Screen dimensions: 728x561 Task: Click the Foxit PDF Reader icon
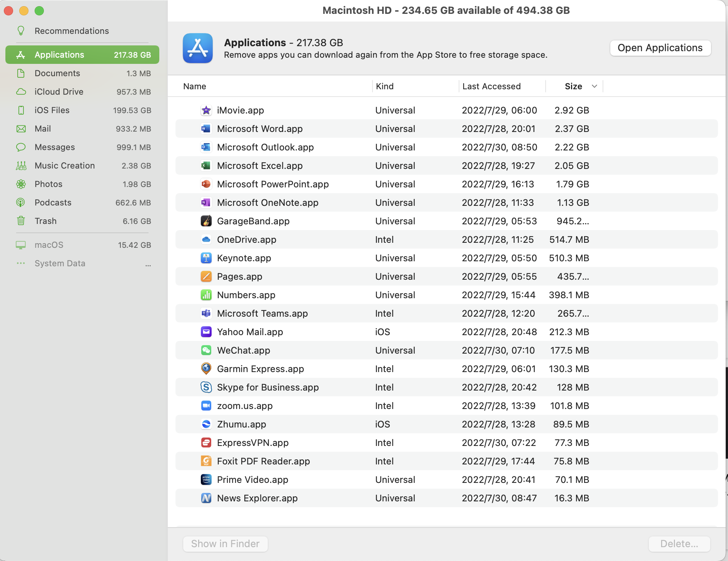[x=206, y=461]
